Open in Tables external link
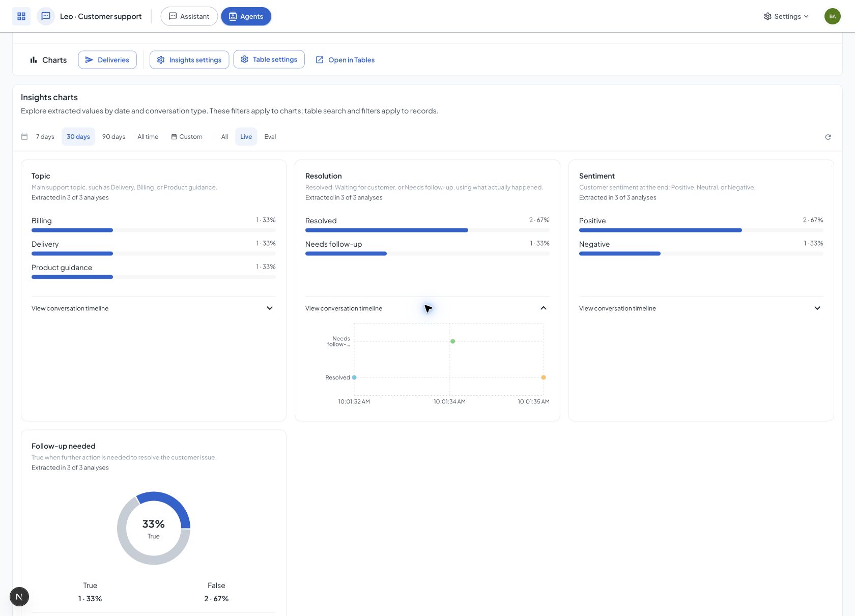This screenshot has width=855, height=616. point(345,60)
